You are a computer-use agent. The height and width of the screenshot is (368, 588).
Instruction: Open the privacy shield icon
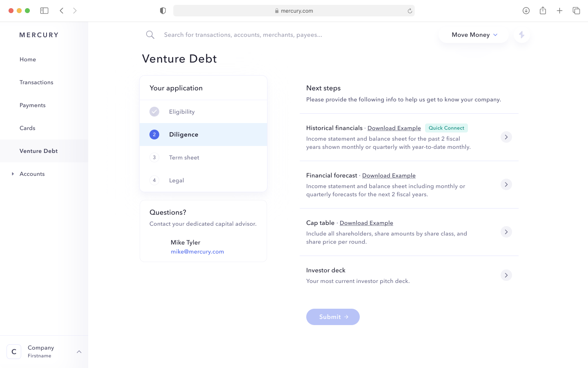tap(163, 11)
